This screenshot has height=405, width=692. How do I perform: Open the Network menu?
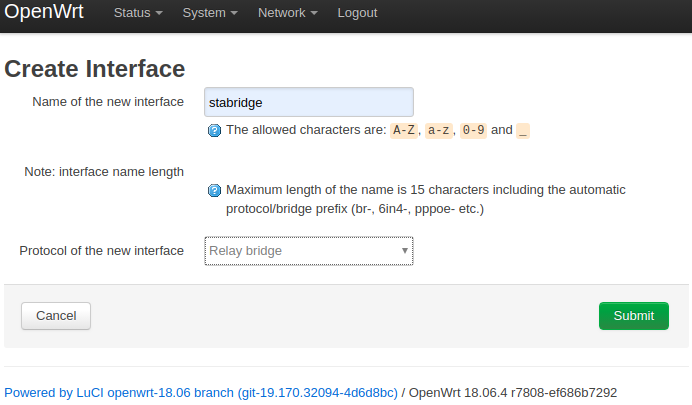pos(288,13)
